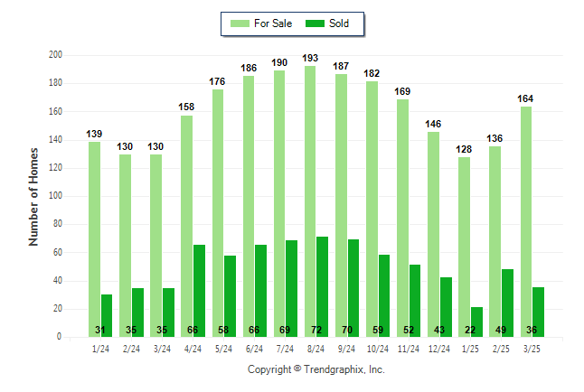584x392 pixels.
Task: Click the 7/24 x-axis label
Action: (x=285, y=349)
